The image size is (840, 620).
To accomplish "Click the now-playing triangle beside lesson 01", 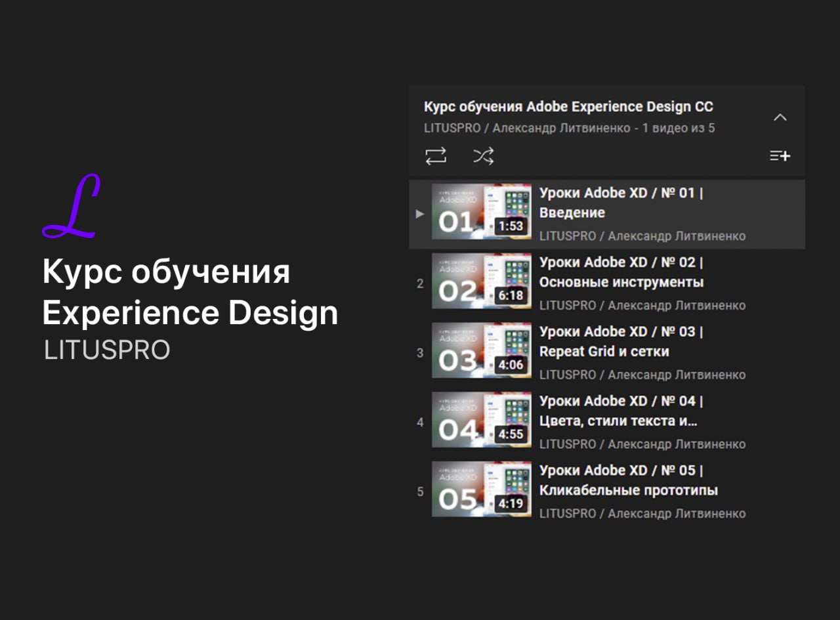I will [420, 214].
